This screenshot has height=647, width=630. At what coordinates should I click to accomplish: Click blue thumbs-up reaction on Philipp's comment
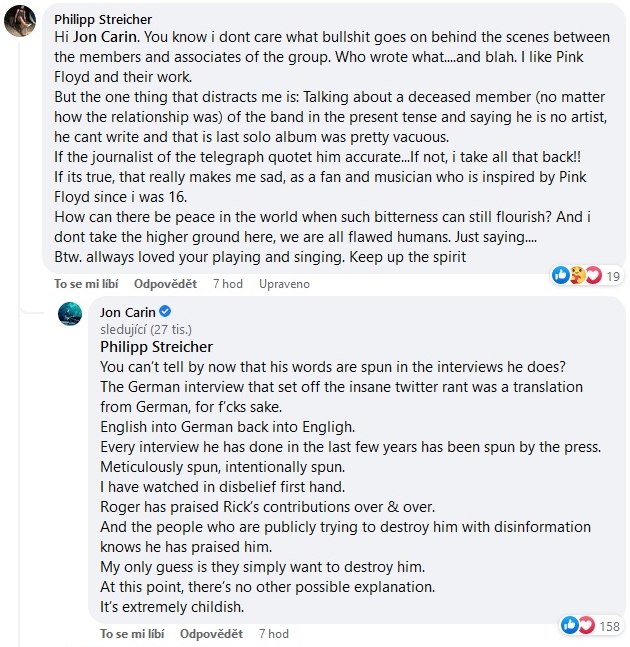point(559,275)
